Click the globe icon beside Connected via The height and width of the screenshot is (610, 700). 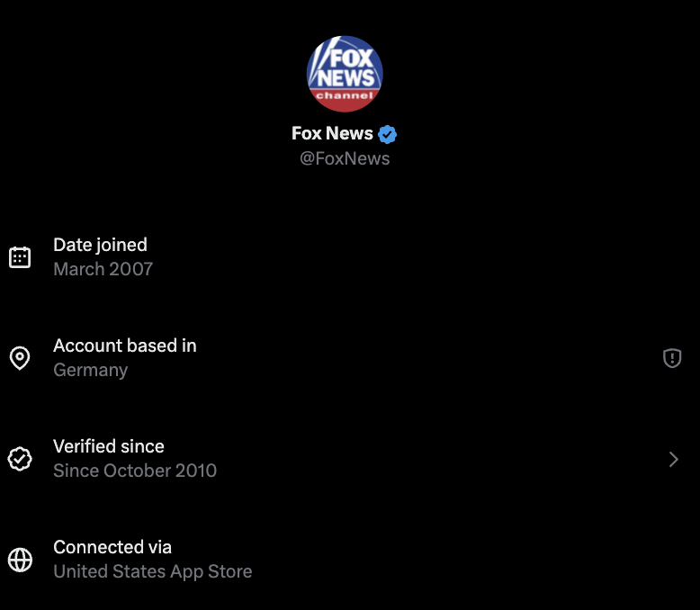pos(20,560)
